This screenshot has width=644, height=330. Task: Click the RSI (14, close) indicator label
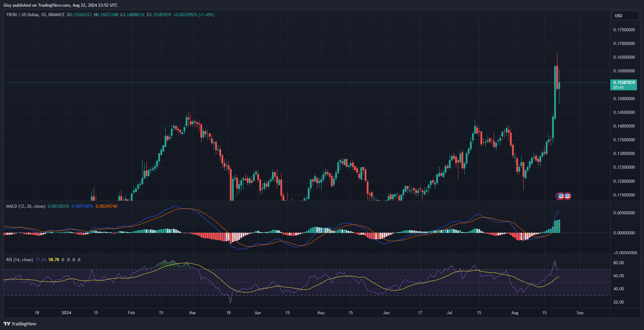[x=20, y=260]
